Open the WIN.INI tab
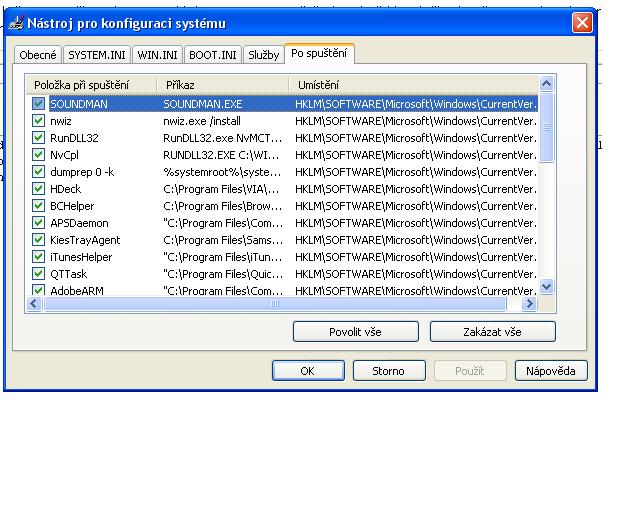Viewport: 640px width, 512px height. click(x=157, y=55)
